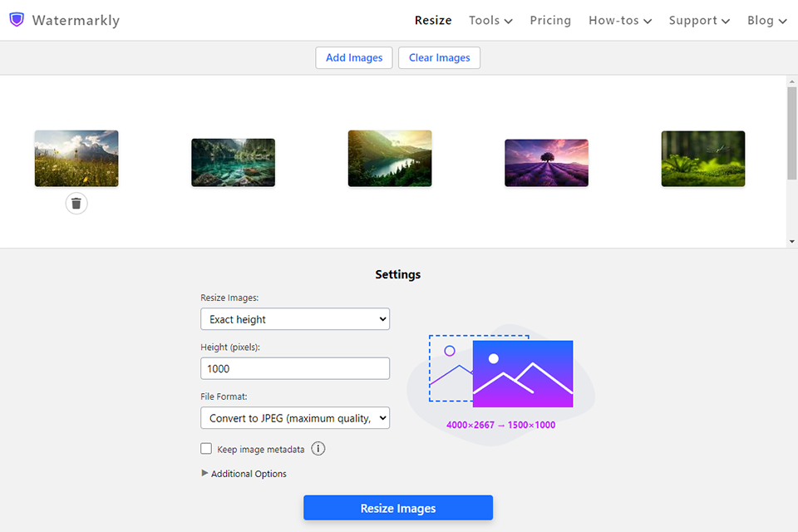
Task: Click the Clear Images button
Action: [439, 57]
